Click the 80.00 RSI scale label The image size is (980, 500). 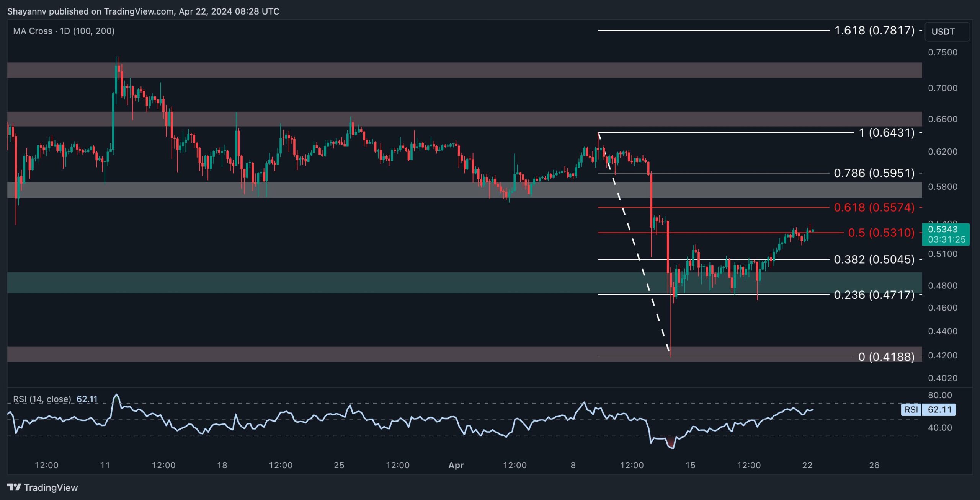940,395
